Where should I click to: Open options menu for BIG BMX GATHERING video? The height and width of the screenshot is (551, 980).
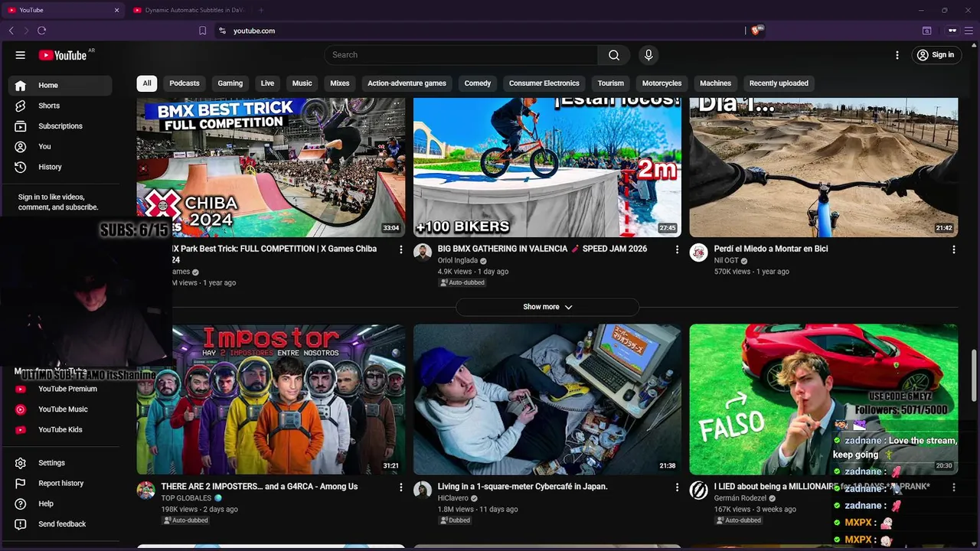677,249
